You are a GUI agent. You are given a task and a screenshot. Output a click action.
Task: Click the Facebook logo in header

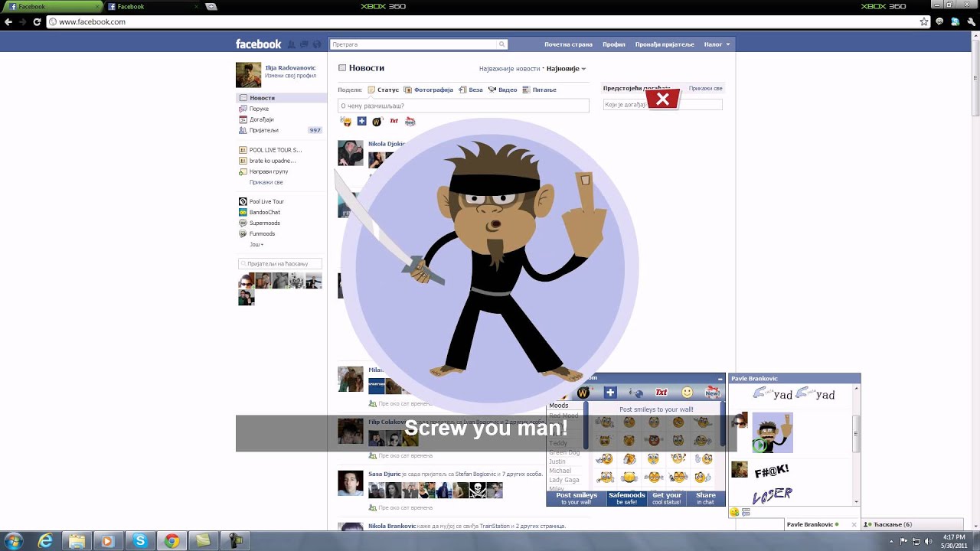(258, 44)
